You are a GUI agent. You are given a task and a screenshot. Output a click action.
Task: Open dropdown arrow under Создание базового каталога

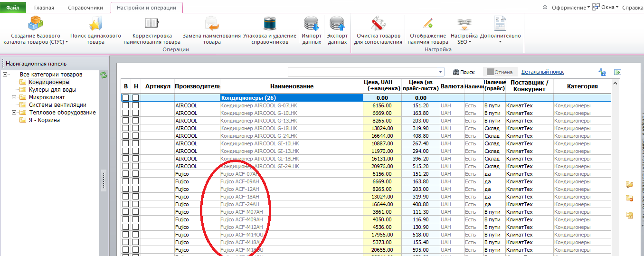point(66,42)
